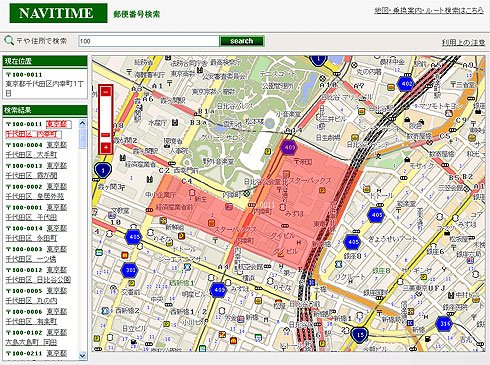Click the blue 301 route marker

point(130,270)
